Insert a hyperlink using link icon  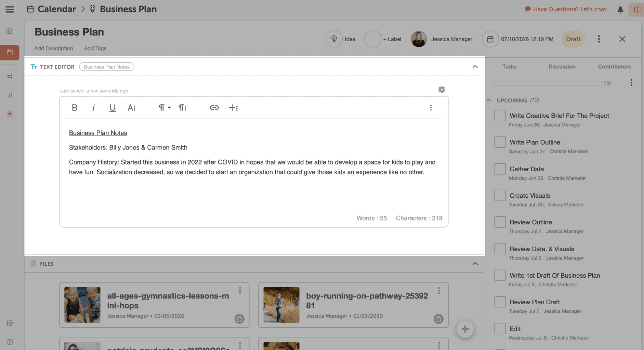214,108
